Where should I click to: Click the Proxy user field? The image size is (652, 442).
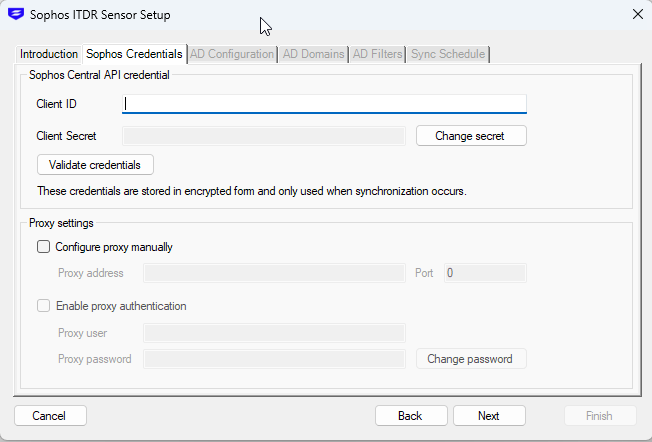[x=274, y=333]
